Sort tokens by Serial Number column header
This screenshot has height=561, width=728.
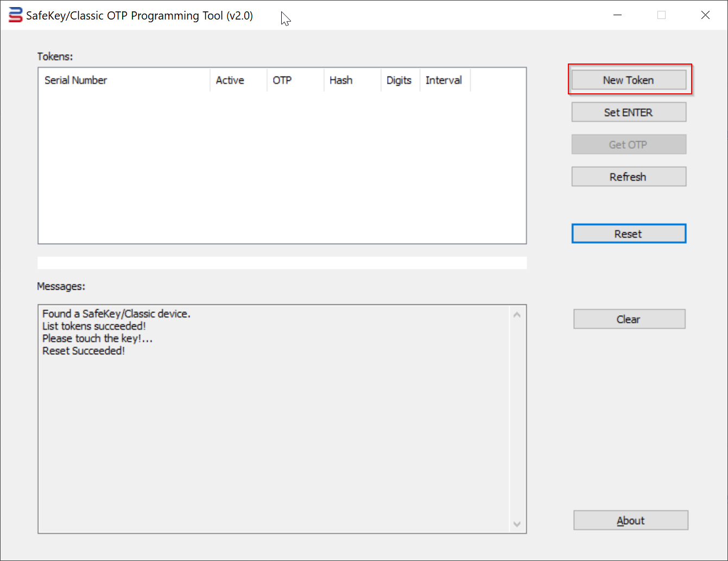point(124,80)
